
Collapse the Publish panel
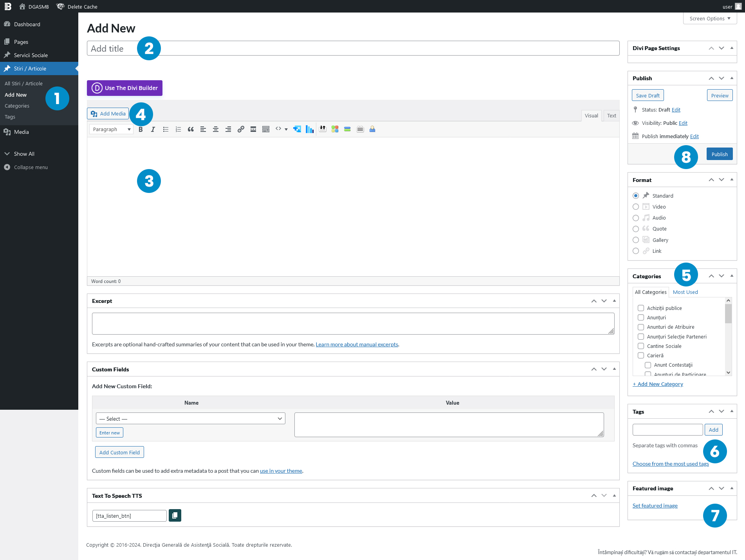(732, 78)
